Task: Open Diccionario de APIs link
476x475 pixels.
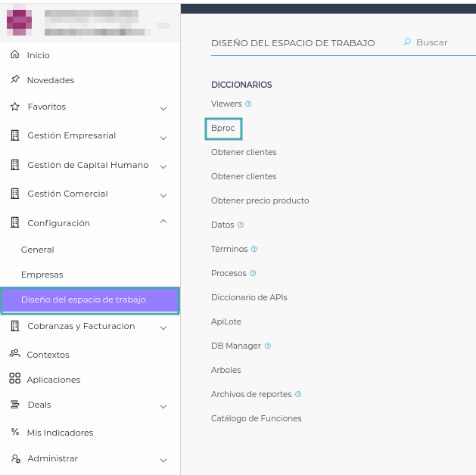Action: pyautogui.click(x=249, y=297)
